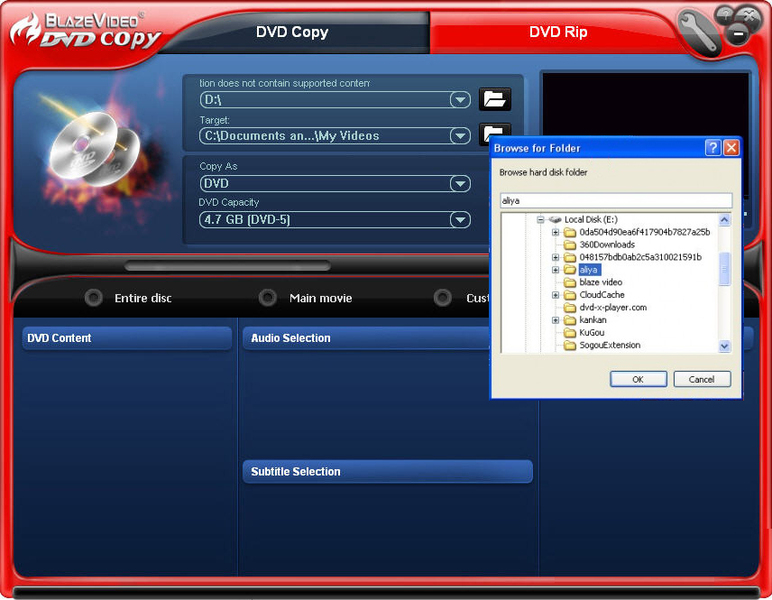This screenshot has width=772, height=600.
Task: Click the Audio Selection panel header
Action: [366, 338]
